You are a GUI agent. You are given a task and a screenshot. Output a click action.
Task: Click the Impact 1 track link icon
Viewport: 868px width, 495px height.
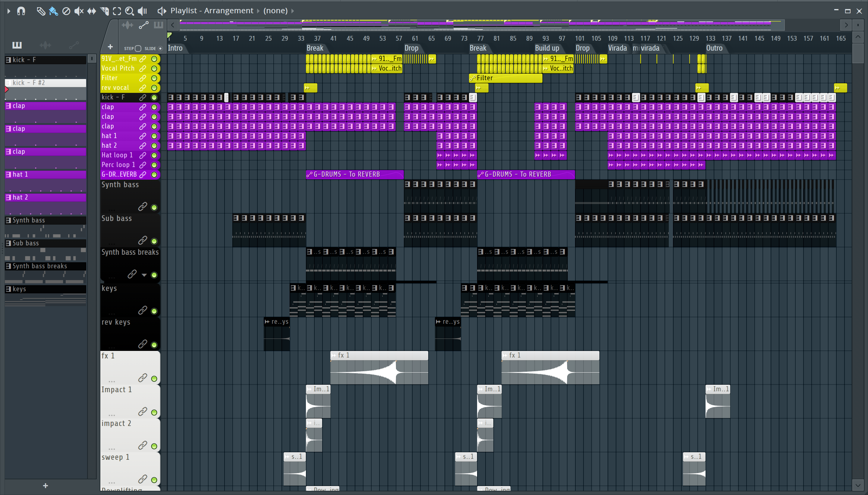tap(143, 412)
